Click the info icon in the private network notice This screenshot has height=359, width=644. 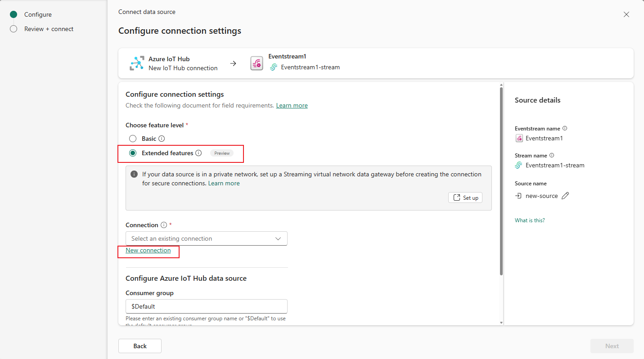pos(134,174)
